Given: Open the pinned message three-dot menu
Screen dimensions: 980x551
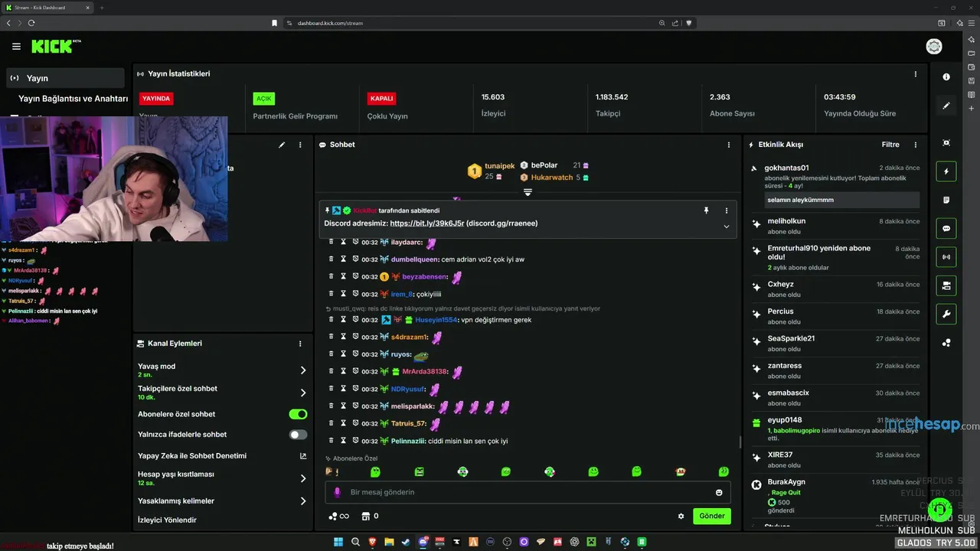Looking at the screenshot, I should tap(727, 210).
